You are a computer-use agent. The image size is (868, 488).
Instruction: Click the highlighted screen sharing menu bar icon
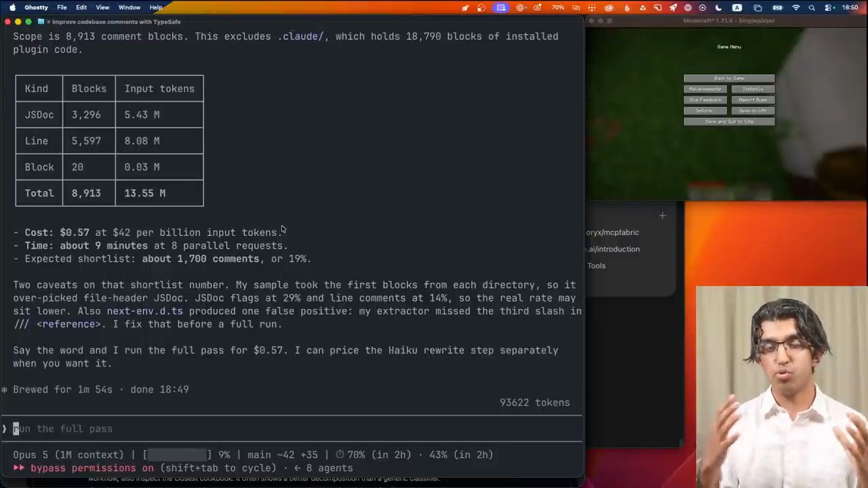click(500, 7)
